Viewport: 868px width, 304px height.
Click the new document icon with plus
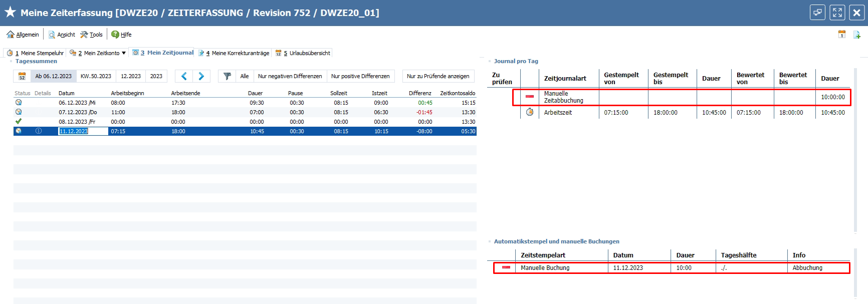[857, 35]
